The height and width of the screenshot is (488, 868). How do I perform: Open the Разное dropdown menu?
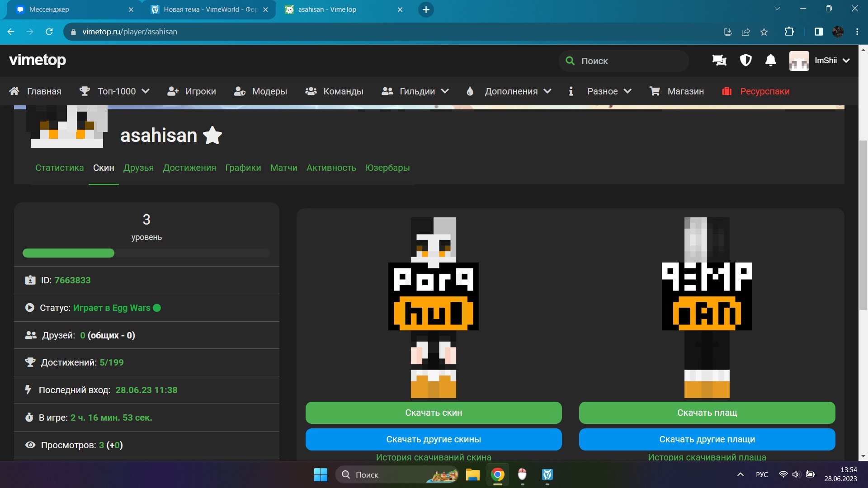[628, 91]
